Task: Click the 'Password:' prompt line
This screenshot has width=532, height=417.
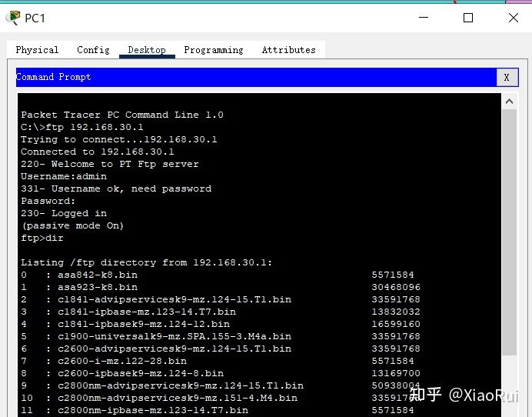Action: (48, 201)
